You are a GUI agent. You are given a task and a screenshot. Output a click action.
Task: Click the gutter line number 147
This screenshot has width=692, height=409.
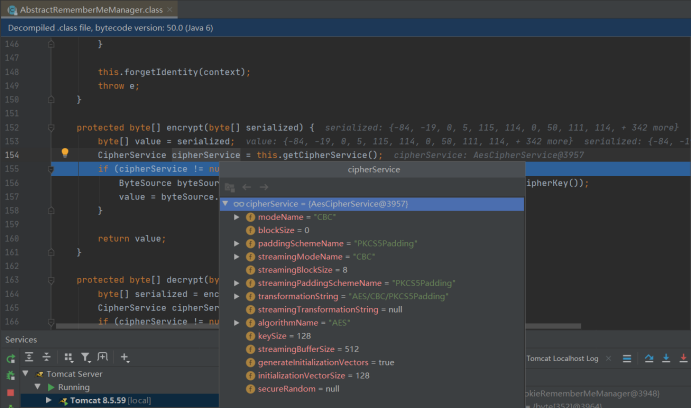pos(12,58)
